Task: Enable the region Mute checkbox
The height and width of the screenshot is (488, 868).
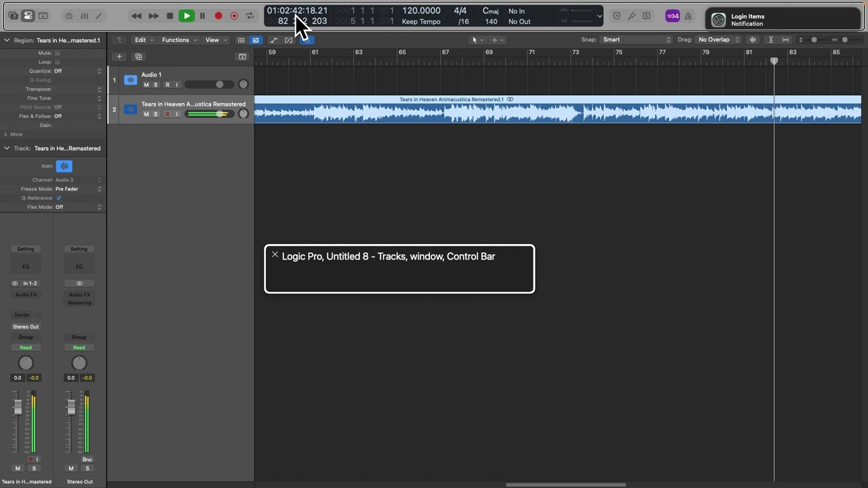Action: 57,53
